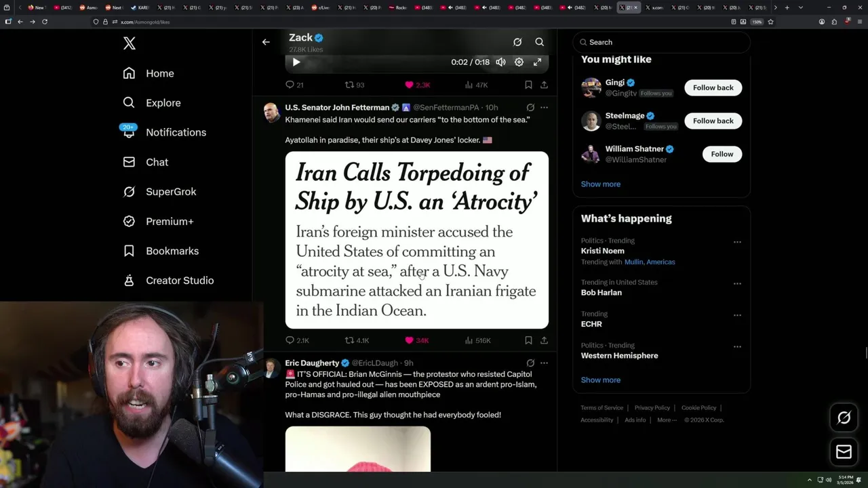
Task: Click search icon in Zack profile header
Action: (x=540, y=42)
